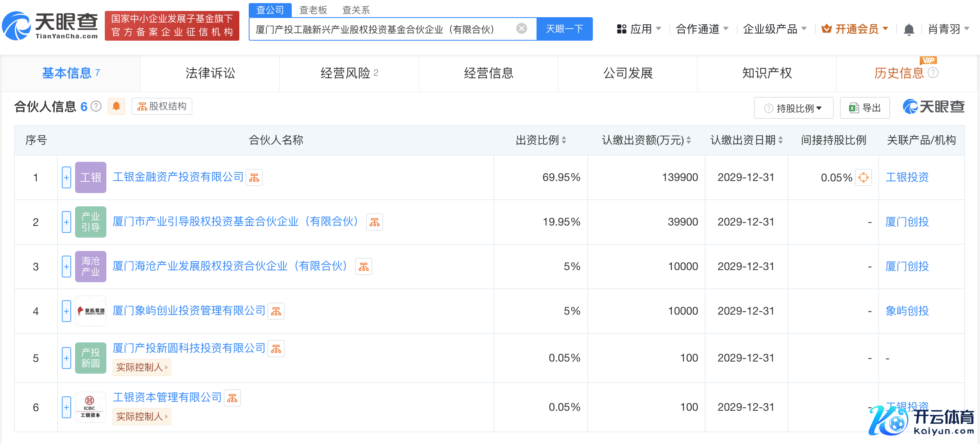
Task: Click the help icon next to 历史信息
Action: (933, 73)
